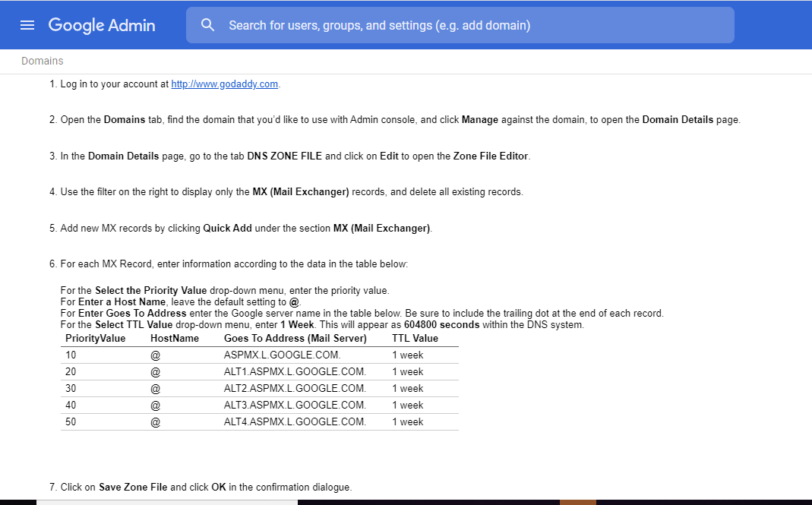
Task: Select ALT1.ASPMX.L.GOOGLE.COM. server address
Action: (295, 371)
